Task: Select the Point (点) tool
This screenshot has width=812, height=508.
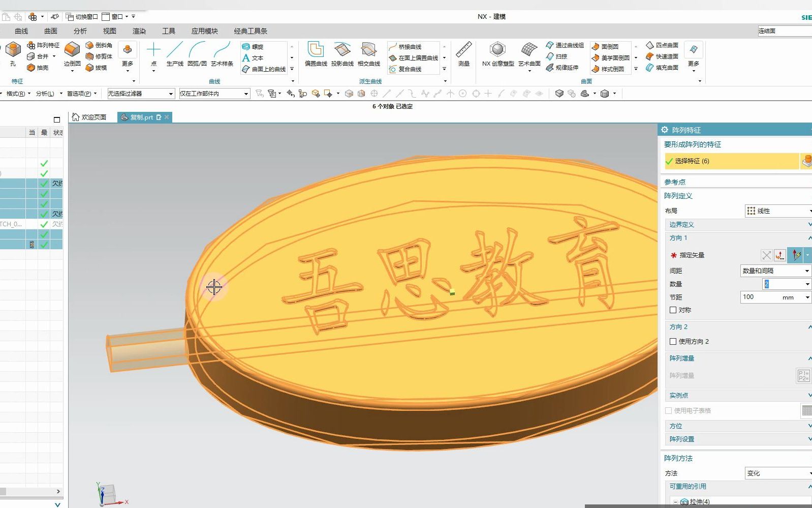Action: (153, 54)
